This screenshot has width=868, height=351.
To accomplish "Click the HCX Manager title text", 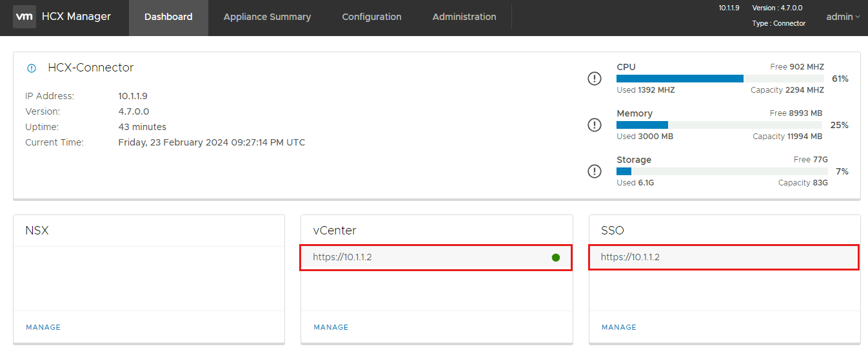I will pyautogui.click(x=76, y=17).
